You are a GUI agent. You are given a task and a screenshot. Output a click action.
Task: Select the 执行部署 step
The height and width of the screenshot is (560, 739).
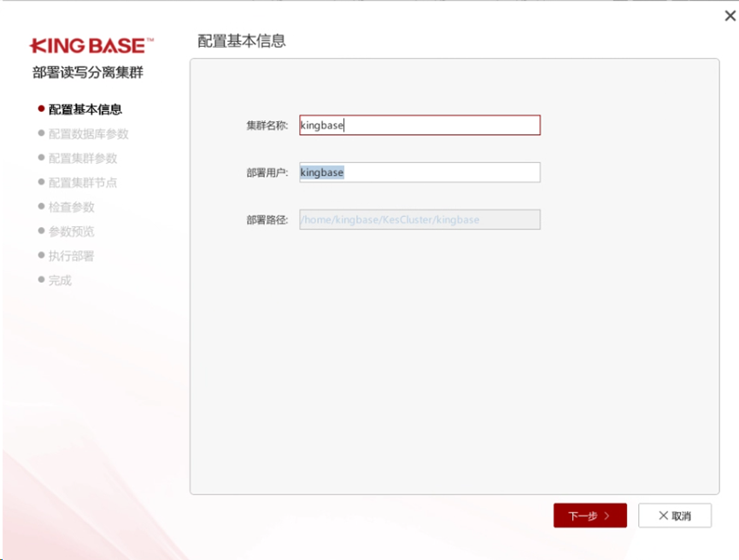(71, 256)
